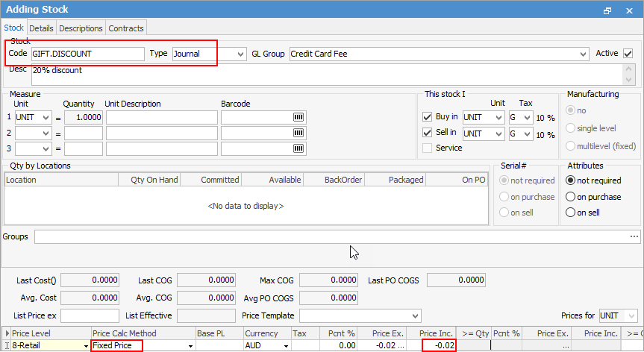Expand the Type Journal dropdown
644x352 pixels.
click(240, 54)
